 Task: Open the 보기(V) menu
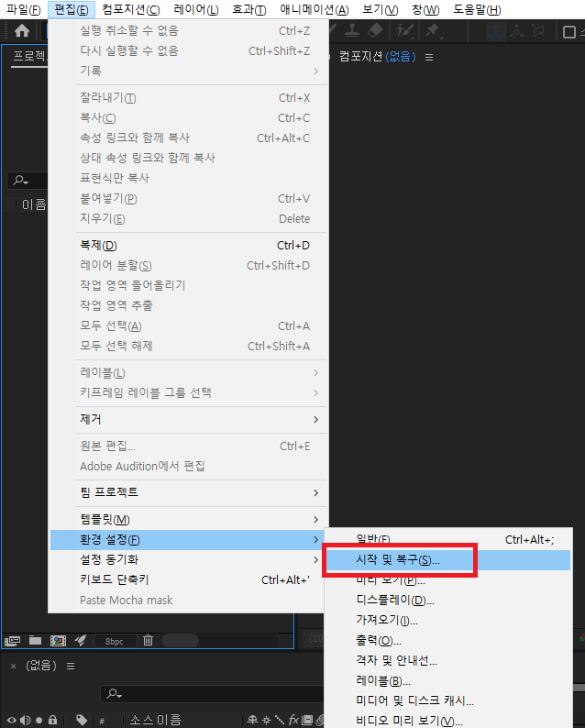(x=380, y=9)
